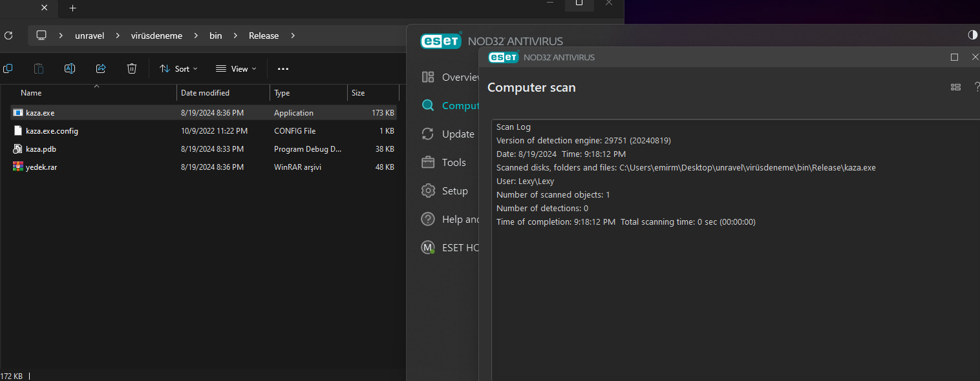Viewport: 980px width, 381px height.
Task: Click the 10/9/2022 11:22 PM date cell
Action: (214, 130)
